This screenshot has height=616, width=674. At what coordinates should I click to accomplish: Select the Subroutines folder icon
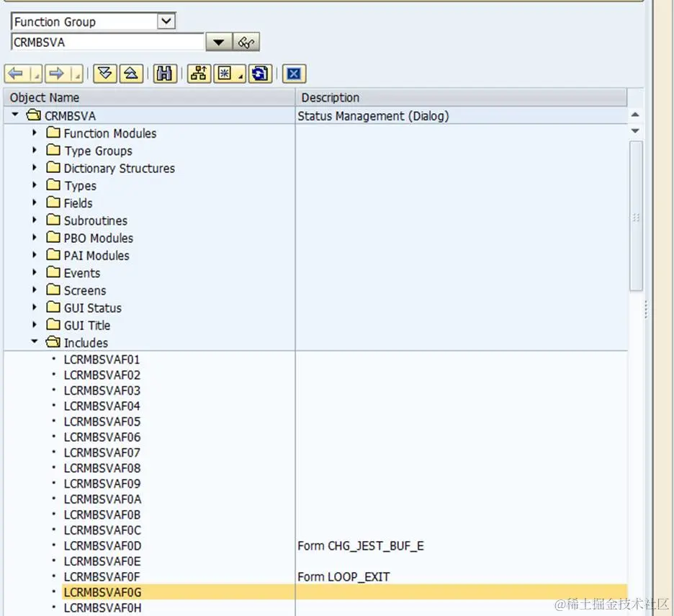pyautogui.click(x=53, y=220)
